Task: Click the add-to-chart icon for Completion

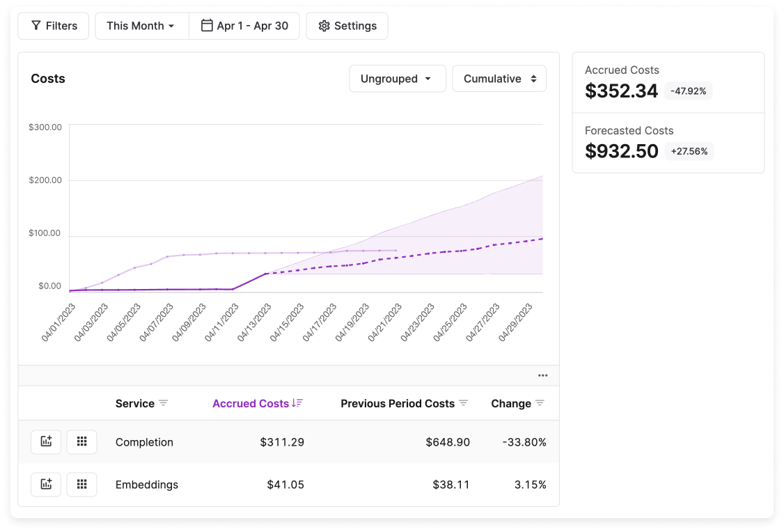Action: (x=45, y=441)
